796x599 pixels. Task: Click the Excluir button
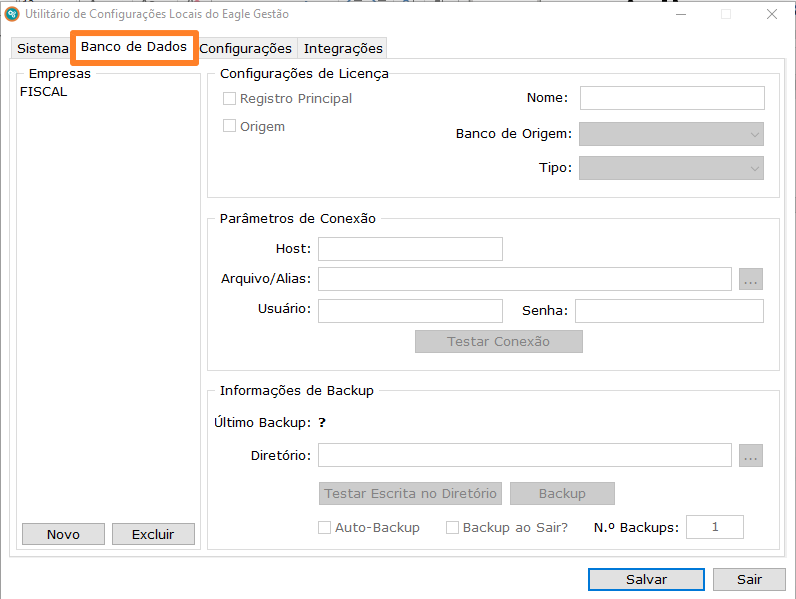[x=153, y=534]
